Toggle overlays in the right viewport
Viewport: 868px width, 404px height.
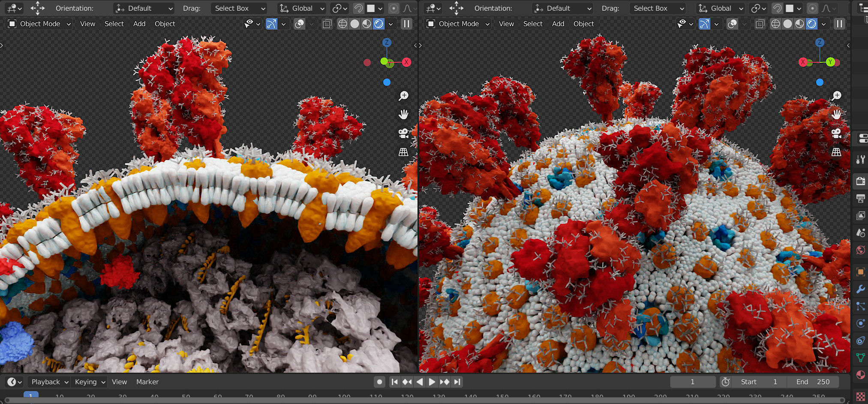pyautogui.click(x=733, y=24)
